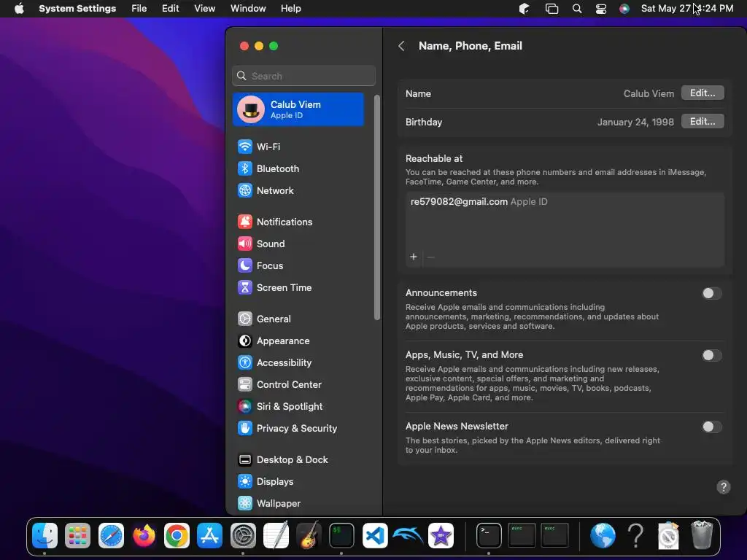This screenshot has width=747, height=560.
Task: Open Notifications settings
Action: [275, 222]
